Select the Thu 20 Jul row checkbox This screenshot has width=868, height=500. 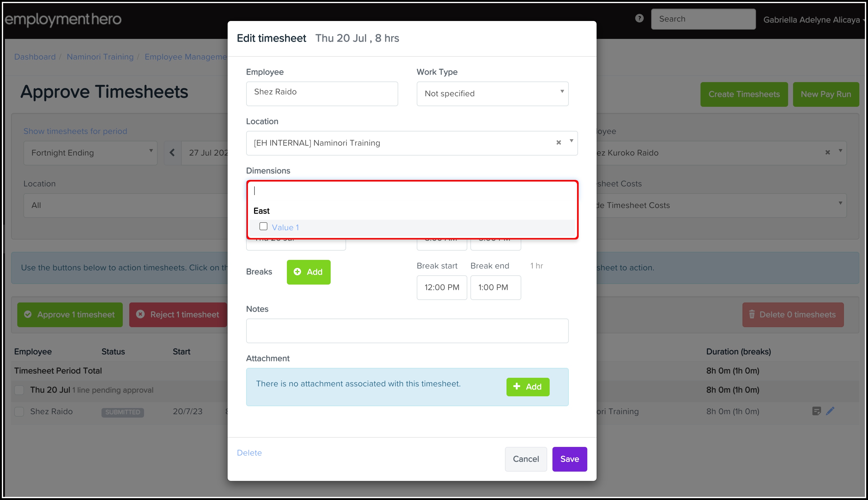pos(19,390)
